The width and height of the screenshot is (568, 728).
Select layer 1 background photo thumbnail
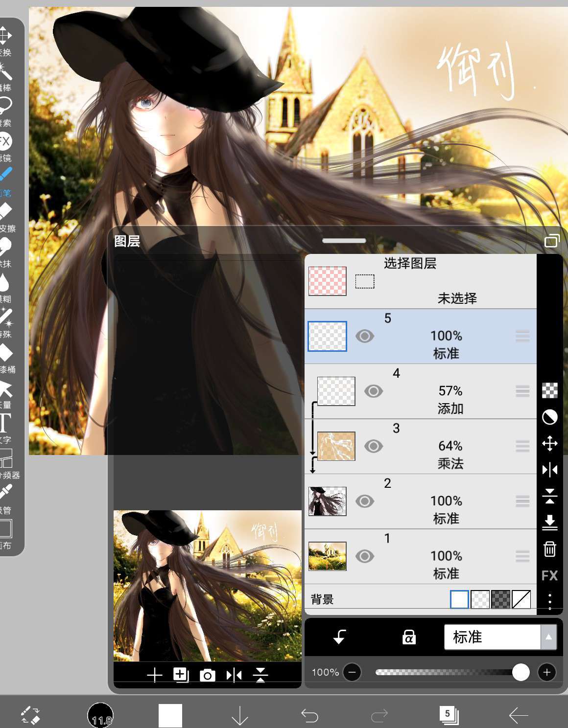328,556
